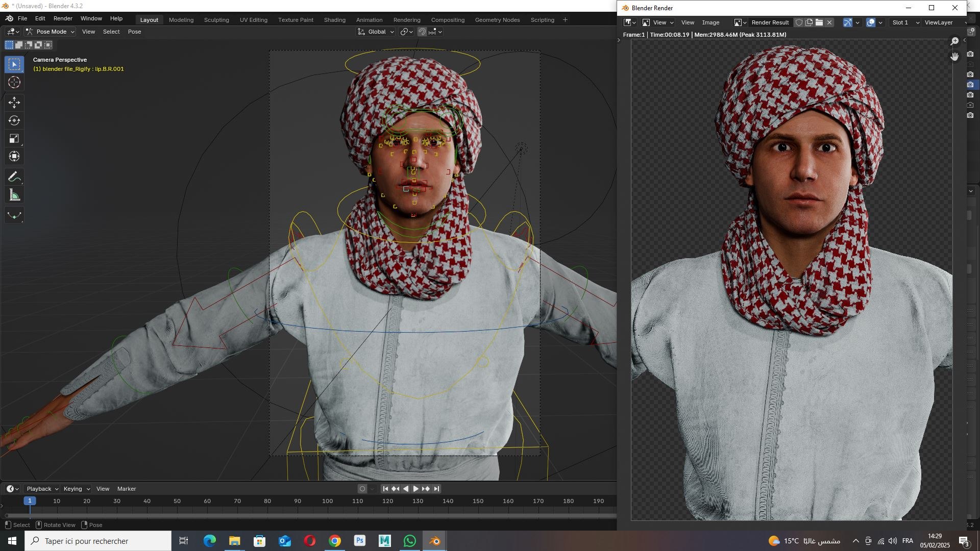Set selection mode to new selection
Screen dimensions: 980x551
click(x=9, y=45)
